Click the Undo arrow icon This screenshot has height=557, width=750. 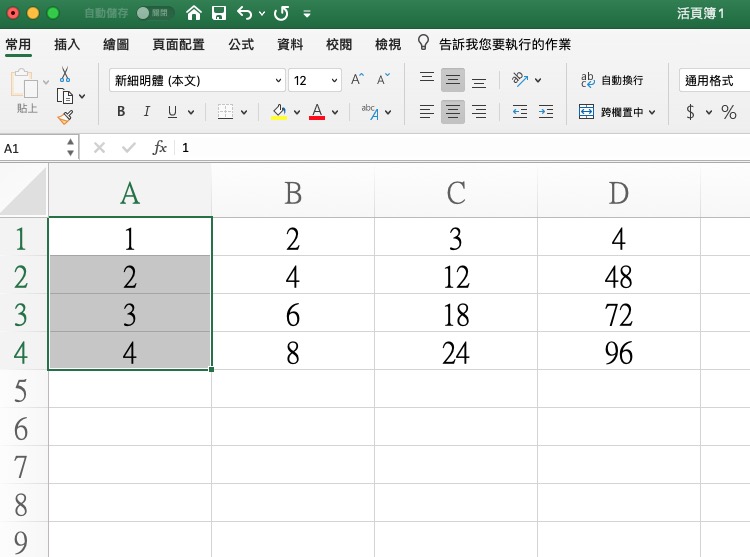245,14
